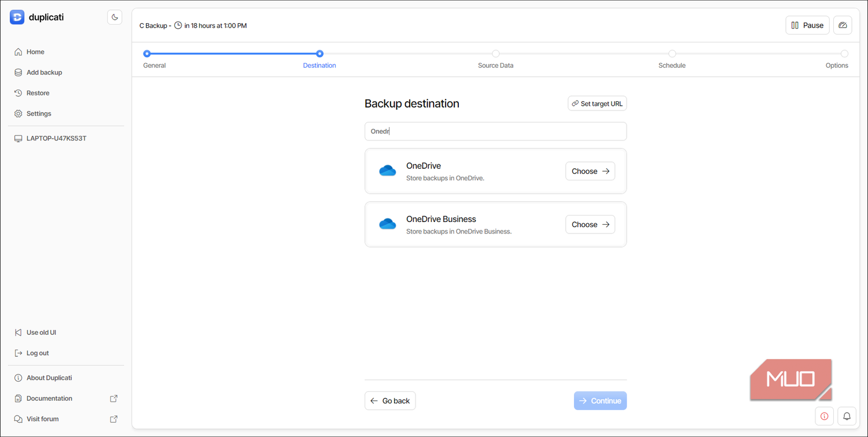The image size is (868, 437).
Task: Click "Store backups in OneDrive Business." text
Action: (459, 231)
